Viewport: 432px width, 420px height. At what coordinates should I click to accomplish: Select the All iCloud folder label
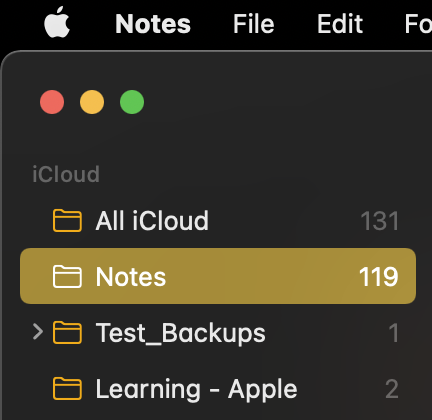click(x=152, y=221)
